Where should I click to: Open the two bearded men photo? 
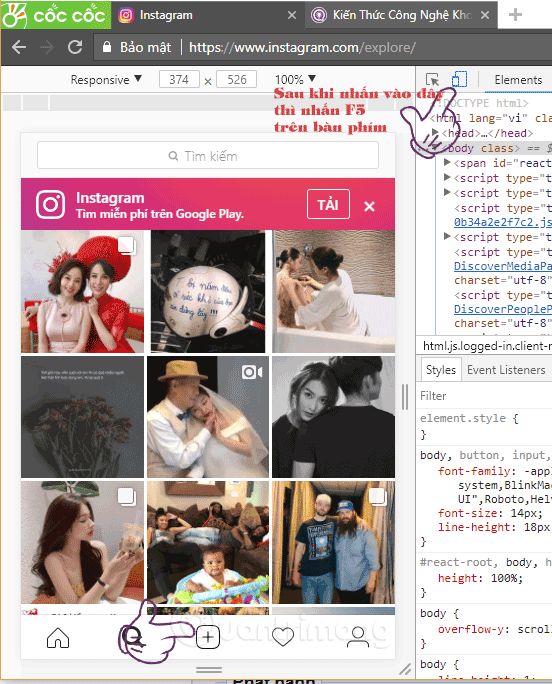point(333,542)
